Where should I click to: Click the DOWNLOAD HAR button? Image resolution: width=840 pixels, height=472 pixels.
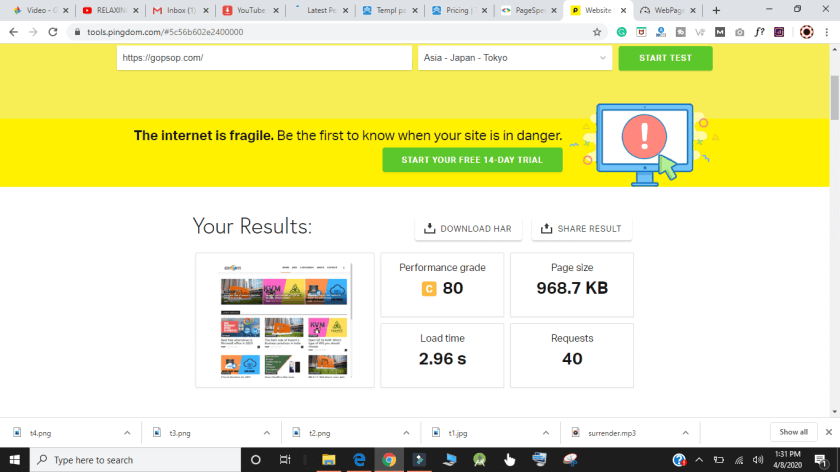click(468, 229)
